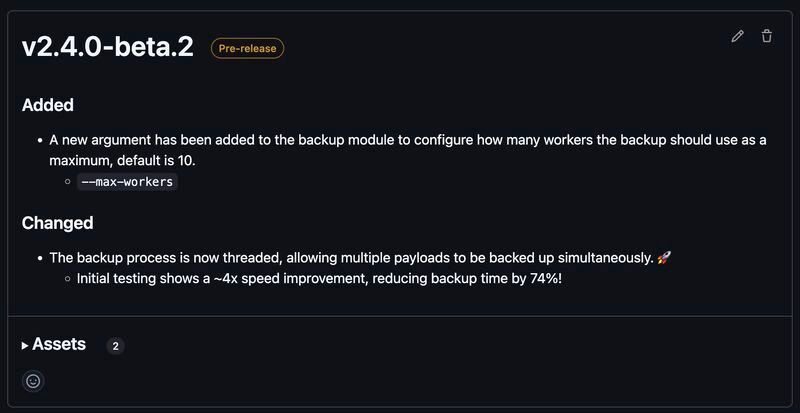Click the solid bullet before 'The backup process'
This screenshot has width=800, height=413.
(x=40, y=258)
